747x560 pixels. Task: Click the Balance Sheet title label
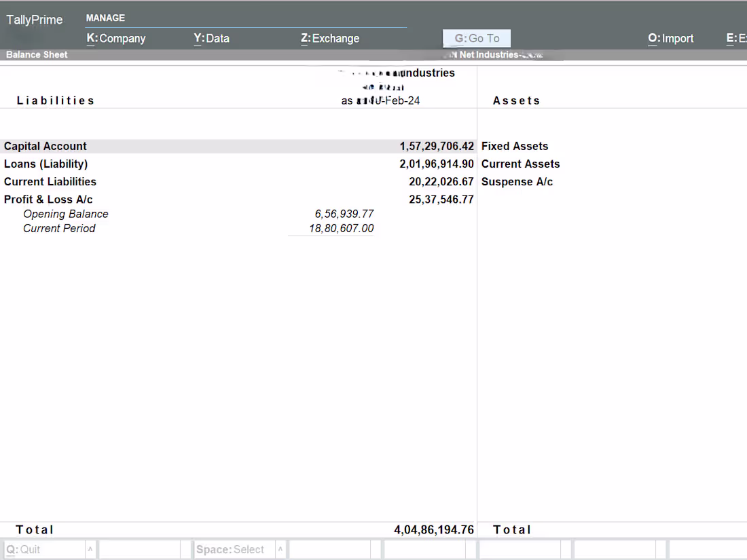pyautogui.click(x=37, y=55)
